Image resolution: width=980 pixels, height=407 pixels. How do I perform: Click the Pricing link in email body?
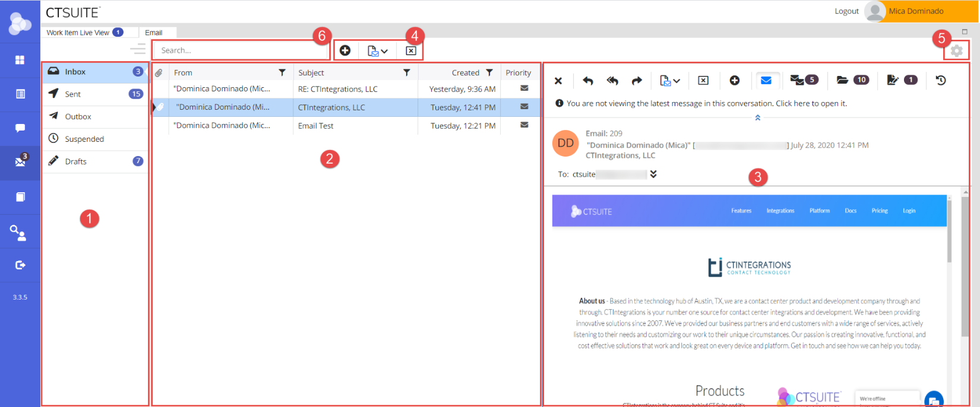click(x=880, y=211)
